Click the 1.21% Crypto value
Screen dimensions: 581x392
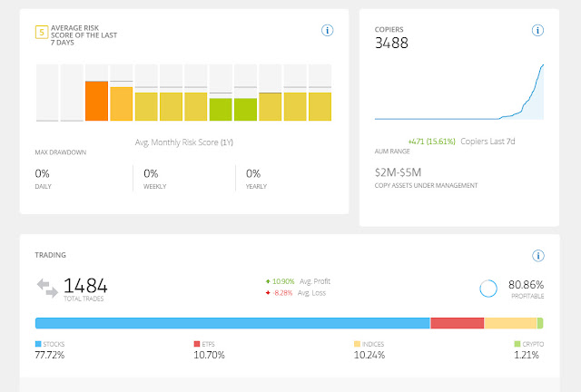527,355
